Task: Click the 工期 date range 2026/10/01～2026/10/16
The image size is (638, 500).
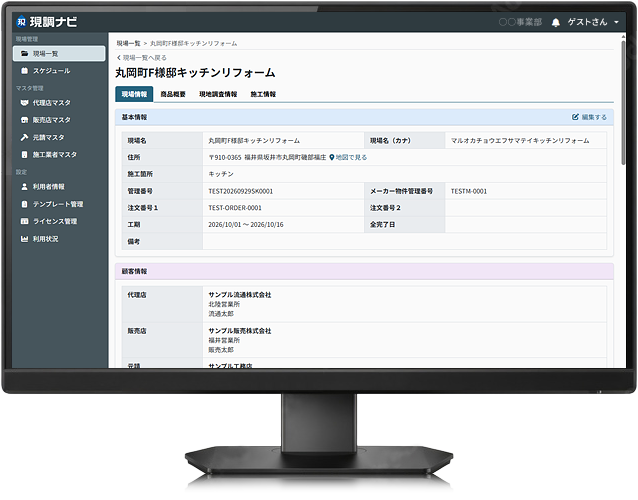Action: 246,225
